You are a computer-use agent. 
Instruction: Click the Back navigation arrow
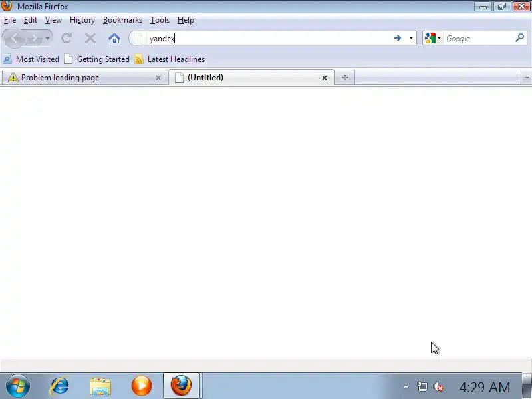(x=13, y=39)
